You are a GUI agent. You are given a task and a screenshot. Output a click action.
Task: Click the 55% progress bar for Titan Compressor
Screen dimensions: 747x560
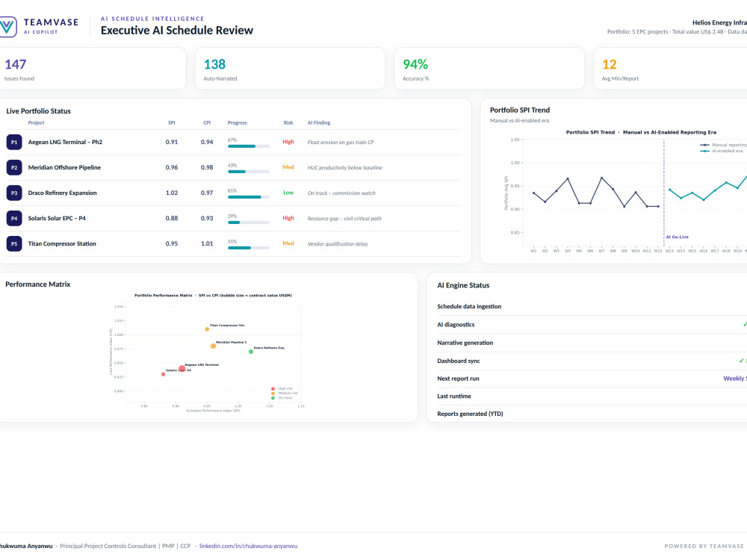(x=249, y=248)
